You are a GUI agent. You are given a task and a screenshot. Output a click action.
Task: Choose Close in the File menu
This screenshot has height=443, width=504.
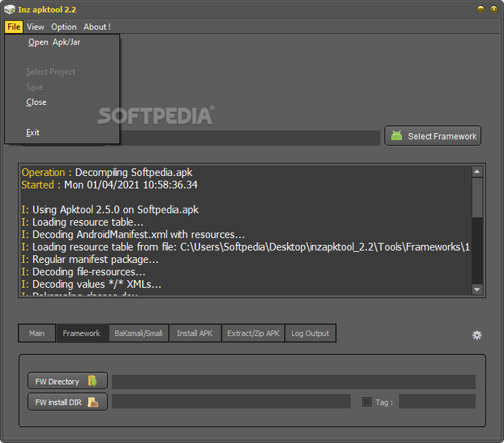(62, 102)
